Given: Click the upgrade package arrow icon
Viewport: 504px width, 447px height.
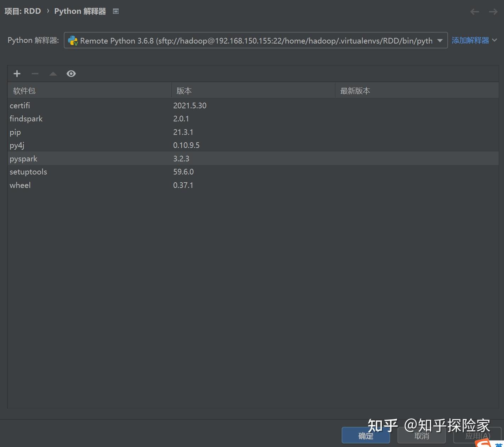Looking at the screenshot, I should click(53, 74).
